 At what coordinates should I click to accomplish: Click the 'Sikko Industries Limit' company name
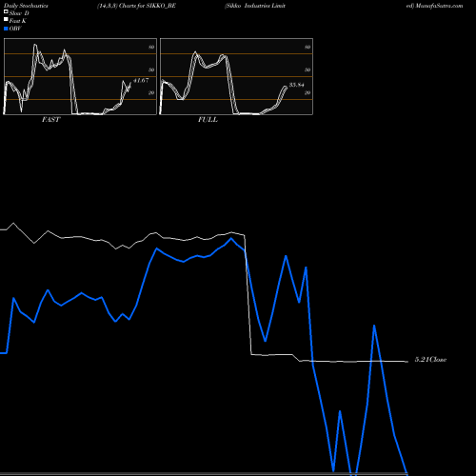click(255, 6)
